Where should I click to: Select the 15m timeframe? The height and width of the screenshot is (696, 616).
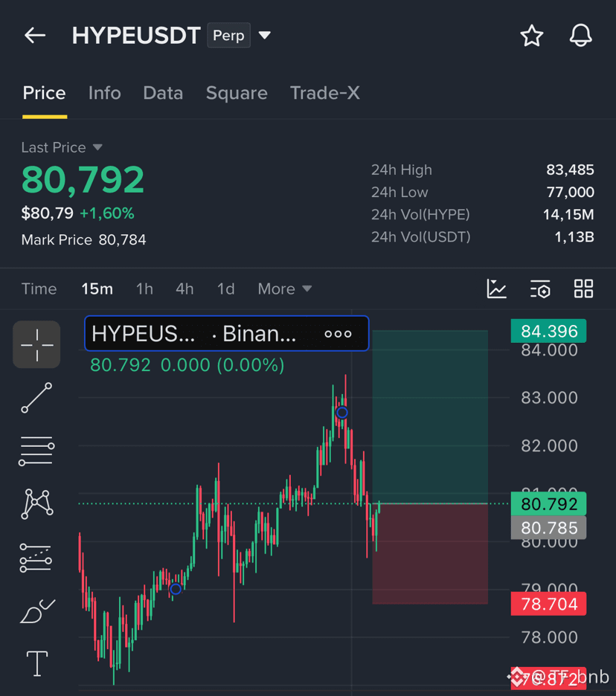pos(97,289)
